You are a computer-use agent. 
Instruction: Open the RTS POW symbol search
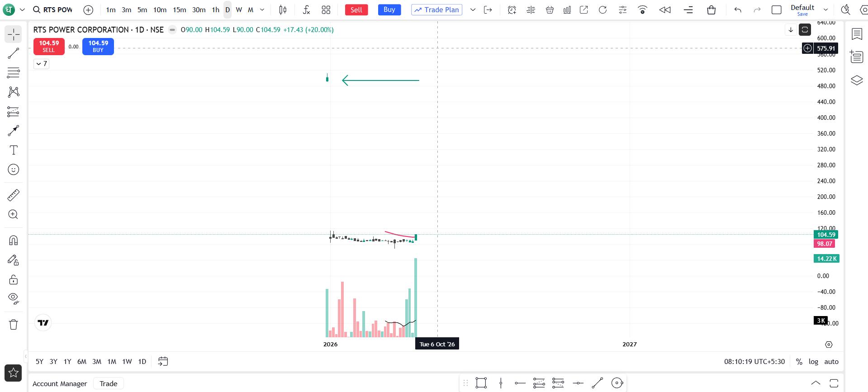(53, 10)
